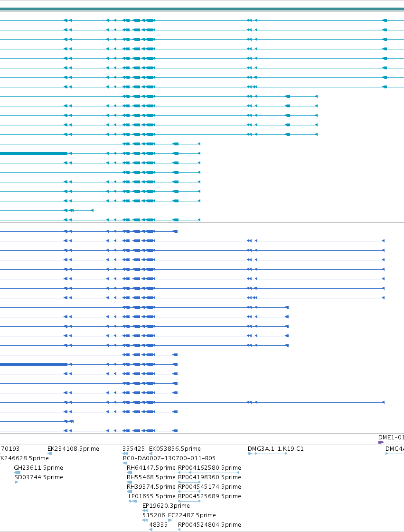Select the alignment glyph under DMG3A.1_1.K19.C1
Viewport: 404px width, 532px height.
point(268,454)
